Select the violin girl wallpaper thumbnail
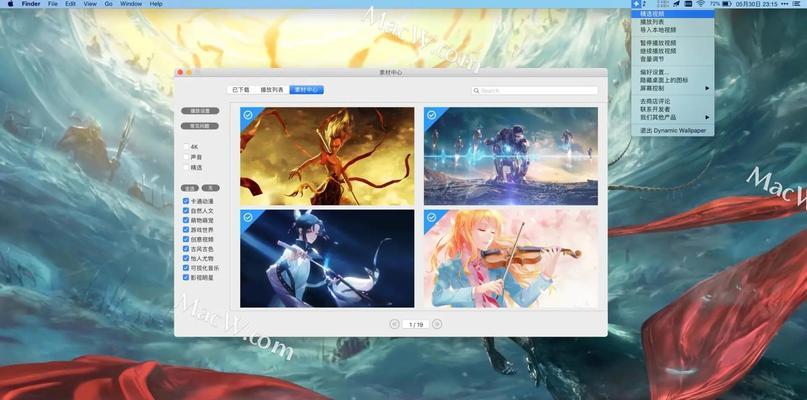Image resolution: width=807 pixels, height=400 pixels. click(x=511, y=258)
